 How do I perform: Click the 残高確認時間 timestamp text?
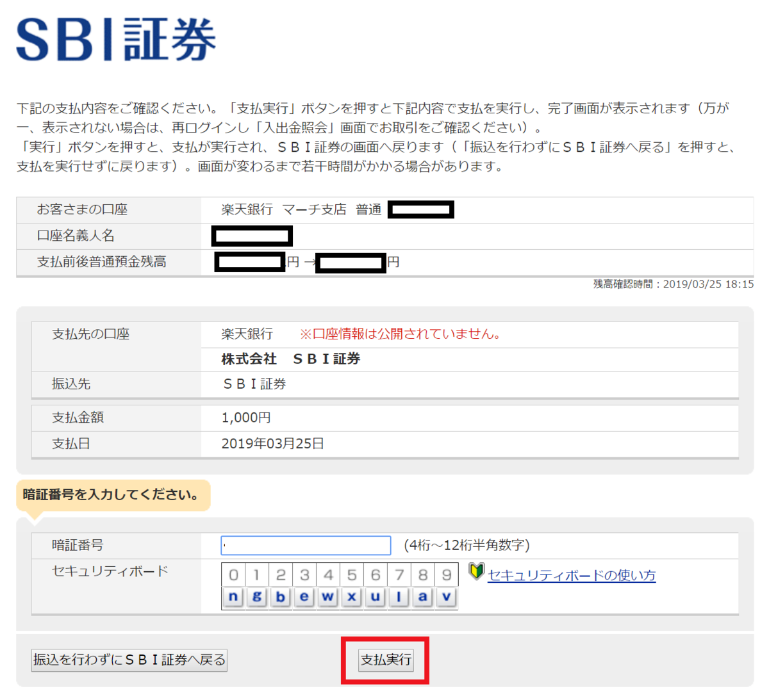click(x=673, y=284)
